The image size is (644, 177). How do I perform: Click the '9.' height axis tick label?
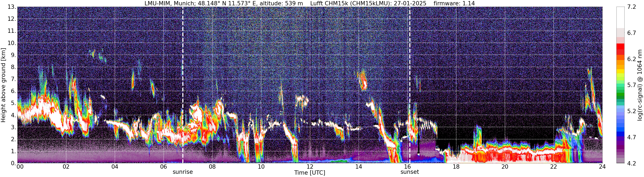[13, 55]
